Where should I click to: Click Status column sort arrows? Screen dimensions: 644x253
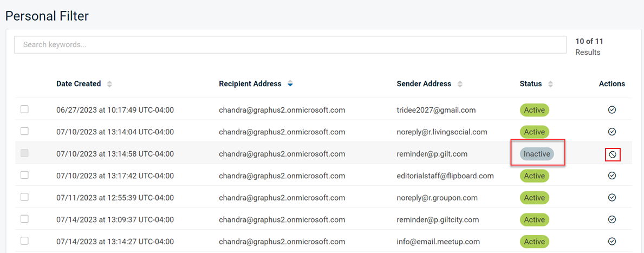(x=550, y=84)
